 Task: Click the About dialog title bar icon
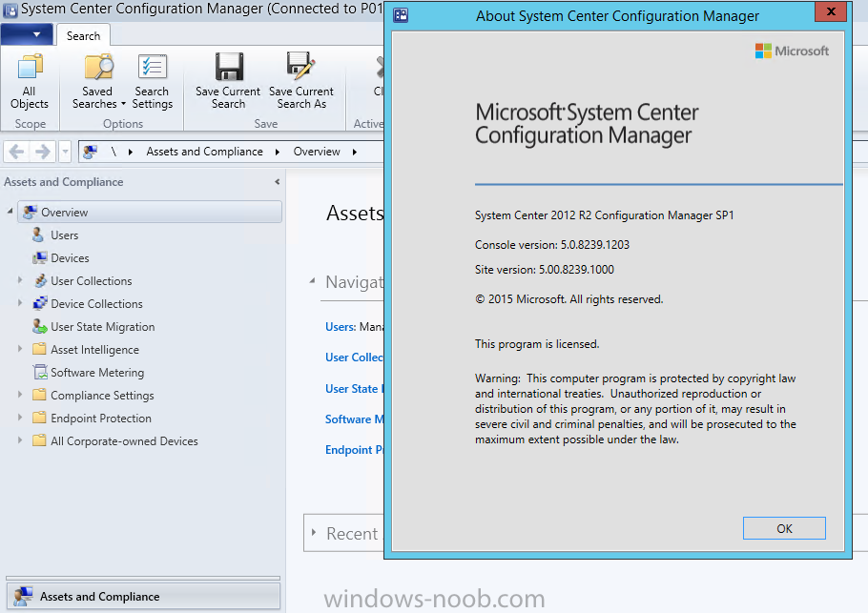pos(401,15)
